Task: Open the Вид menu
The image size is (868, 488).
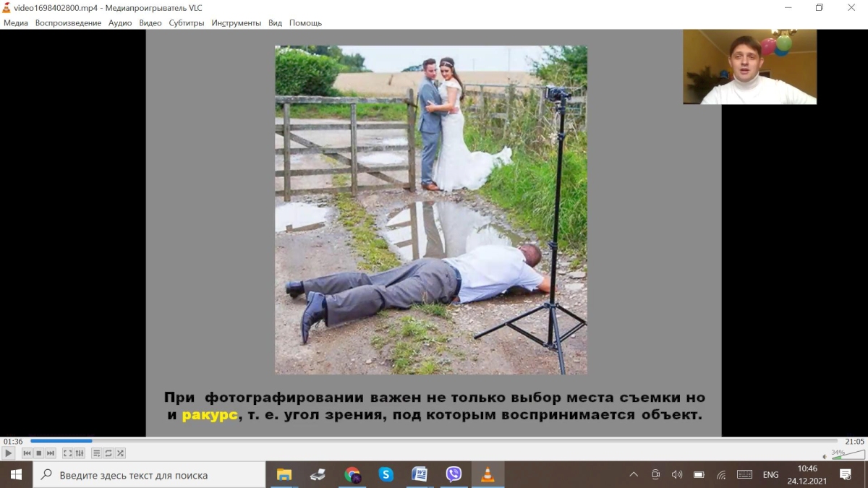Action: (x=275, y=23)
